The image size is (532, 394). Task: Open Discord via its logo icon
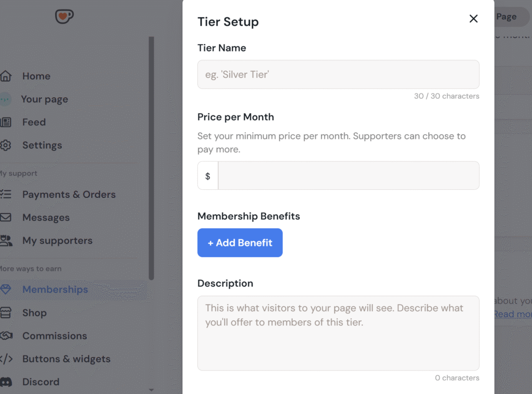pyautogui.click(x=6, y=382)
